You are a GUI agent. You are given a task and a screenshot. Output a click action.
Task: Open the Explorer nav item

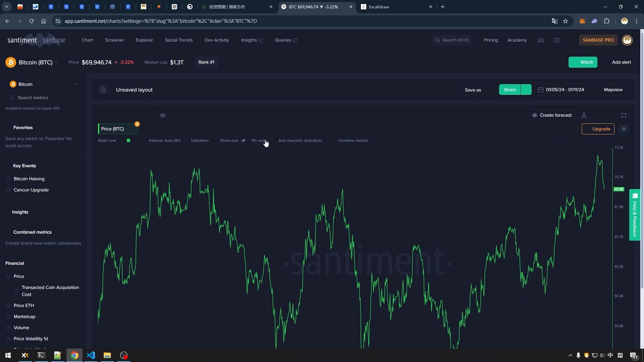click(x=144, y=40)
